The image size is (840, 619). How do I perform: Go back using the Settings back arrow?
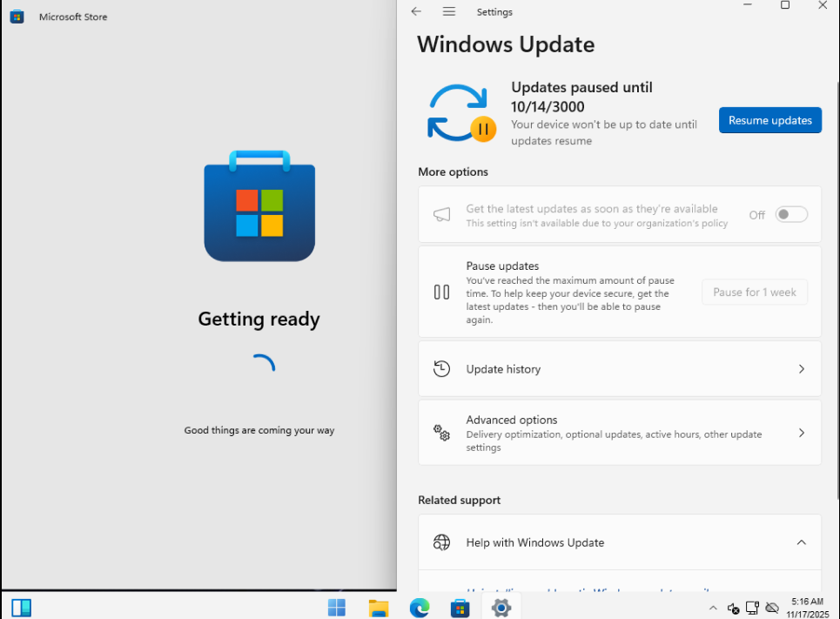416,11
